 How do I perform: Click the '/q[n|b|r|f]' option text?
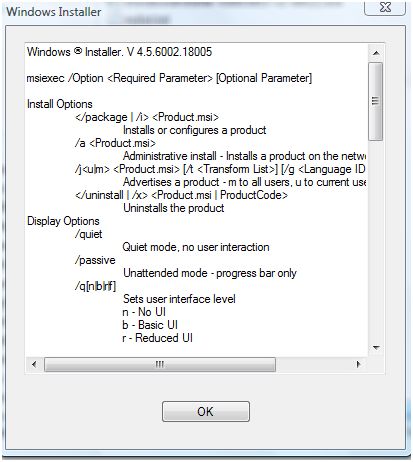pyautogui.click(x=96, y=286)
